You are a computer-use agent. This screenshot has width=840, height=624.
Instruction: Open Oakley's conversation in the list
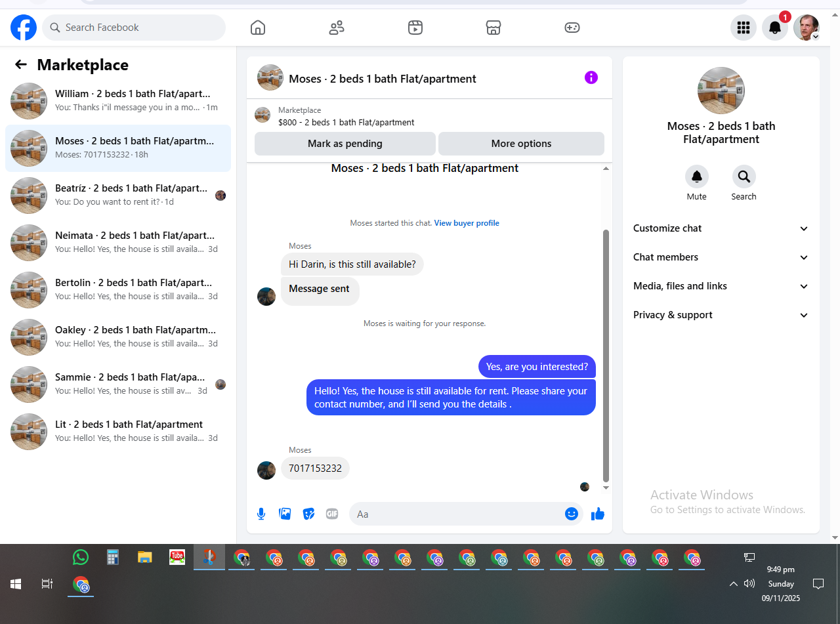pos(118,337)
